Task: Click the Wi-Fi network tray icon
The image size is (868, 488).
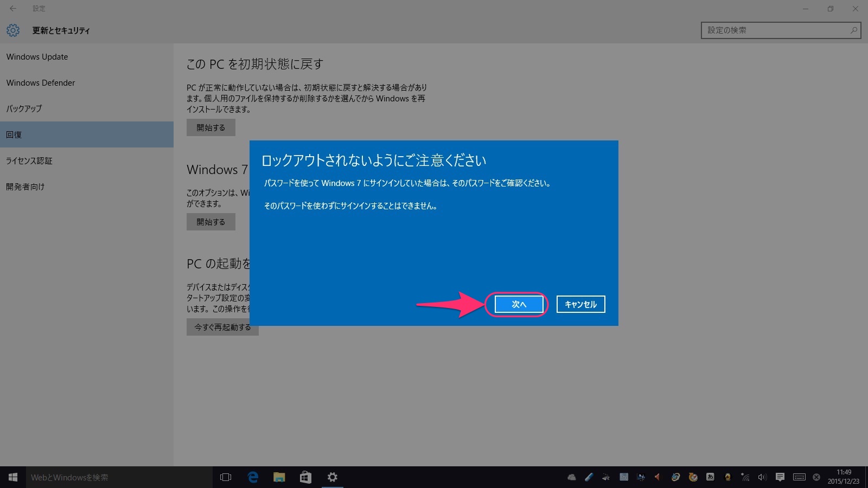Action: click(x=745, y=477)
